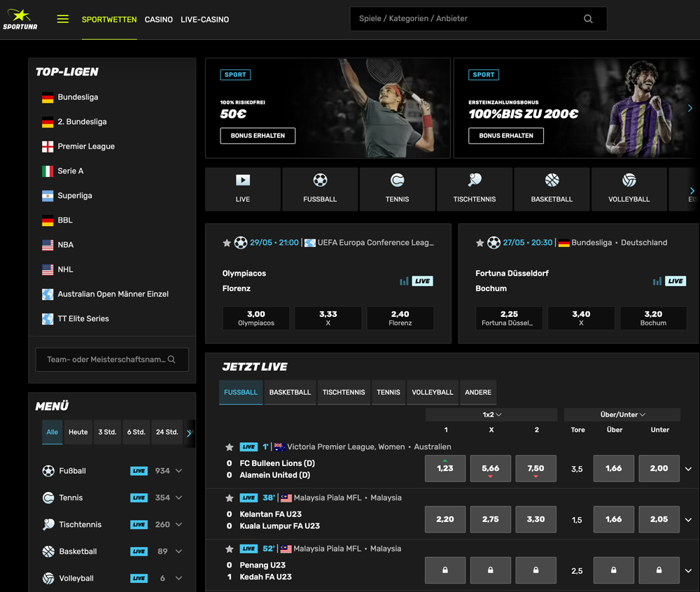Favorite the Olympiacos vs Florenz match star
Viewport: 700px width, 592px height.
pos(227,243)
